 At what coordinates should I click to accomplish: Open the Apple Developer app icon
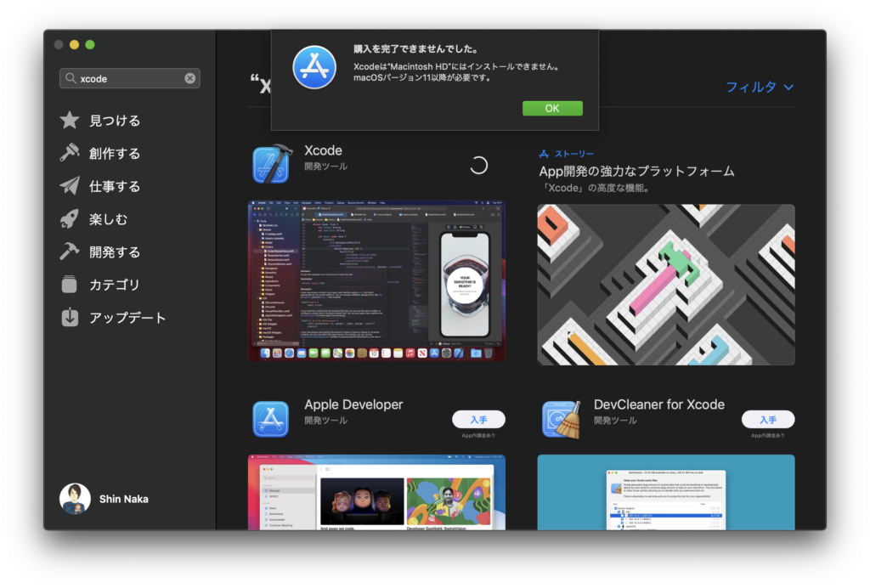click(271, 419)
